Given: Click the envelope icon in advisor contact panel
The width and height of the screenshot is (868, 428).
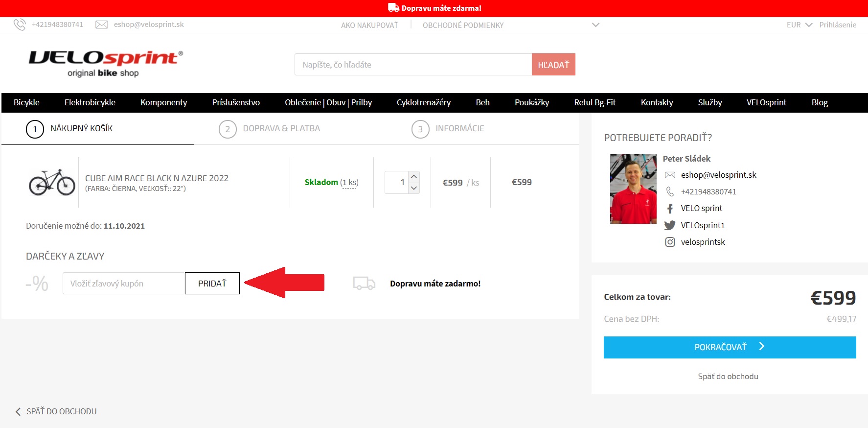Looking at the screenshot, I should (670, 175).
